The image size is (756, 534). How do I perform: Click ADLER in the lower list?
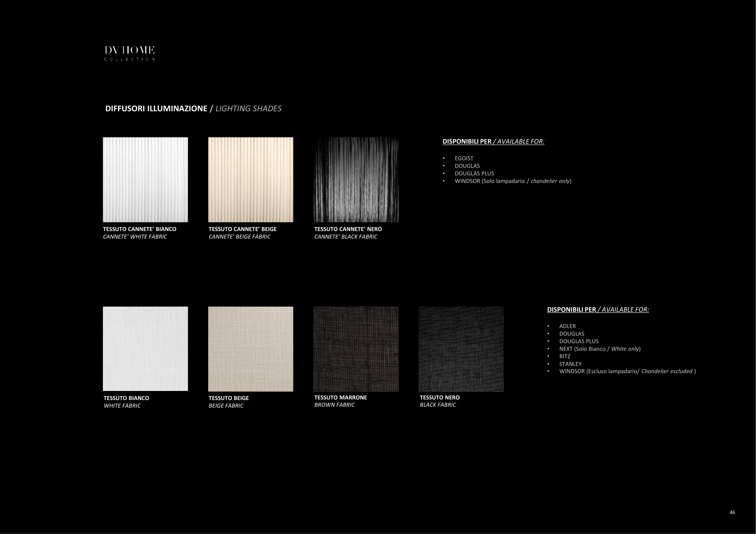pyautogui.click(x=567, y=326)
